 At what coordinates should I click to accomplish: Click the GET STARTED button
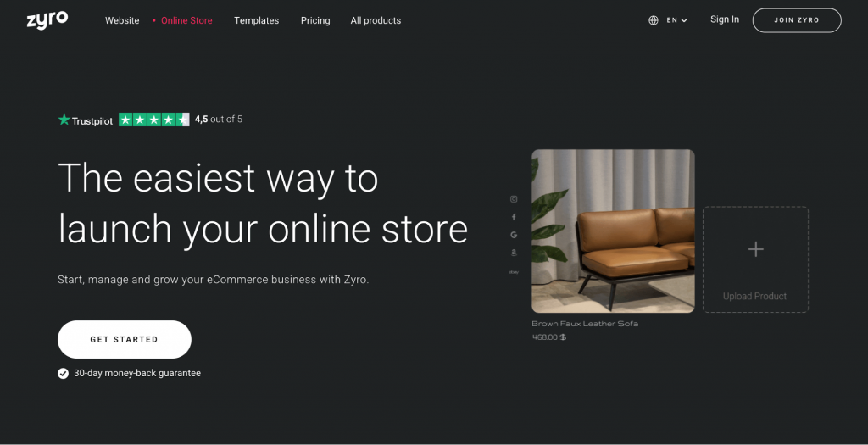click(x=125, y=339)
